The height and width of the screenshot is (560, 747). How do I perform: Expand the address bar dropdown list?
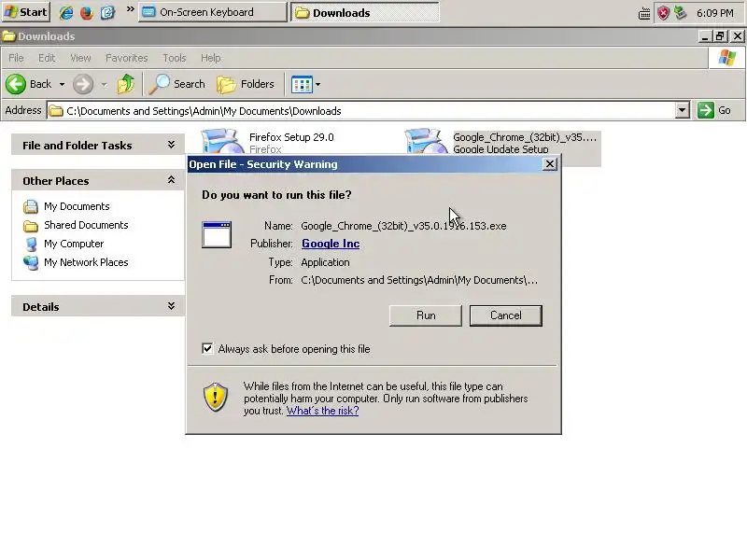(x=683, y=110)
